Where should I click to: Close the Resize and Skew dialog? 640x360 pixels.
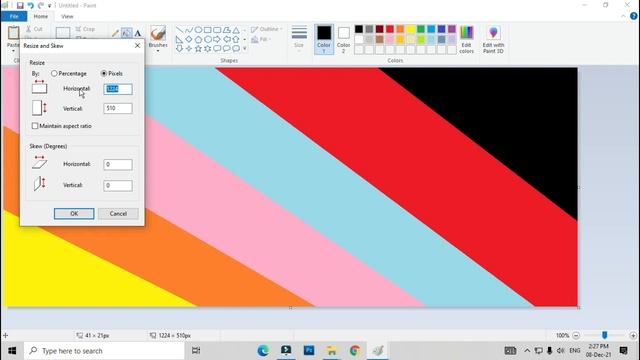(138, 45)
